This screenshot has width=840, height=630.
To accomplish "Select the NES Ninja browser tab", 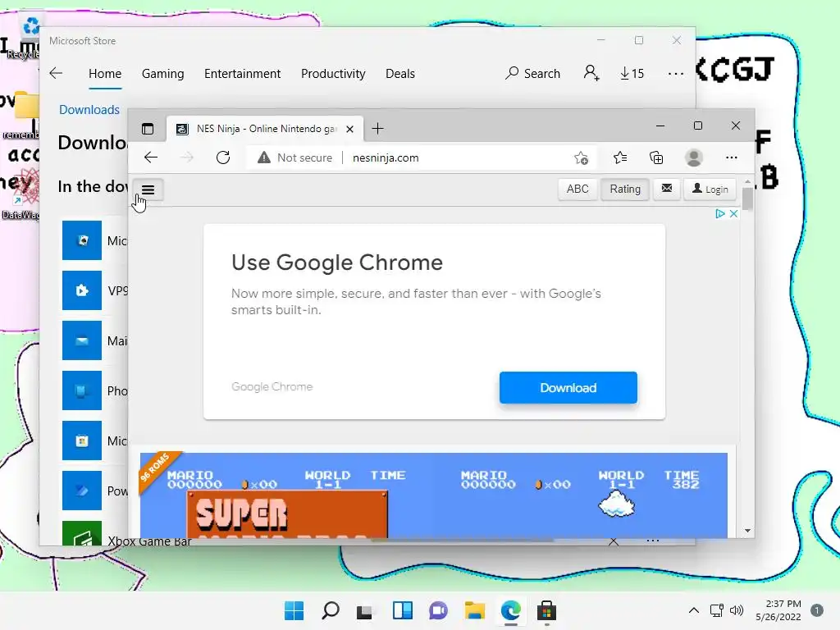I will pyautogui.click(x=265, y=129).
